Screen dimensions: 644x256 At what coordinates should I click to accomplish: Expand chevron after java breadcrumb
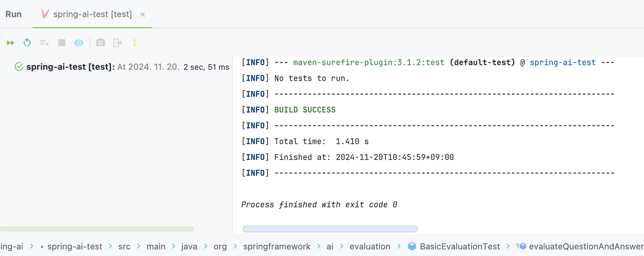pyautogui.click(x=206, y=246)
